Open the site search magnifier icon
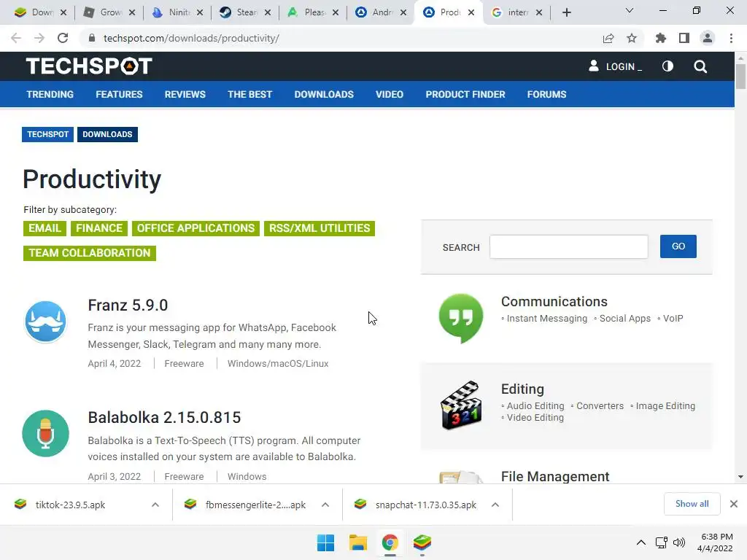Screen dimensions: 747x560 click(700, 66)
